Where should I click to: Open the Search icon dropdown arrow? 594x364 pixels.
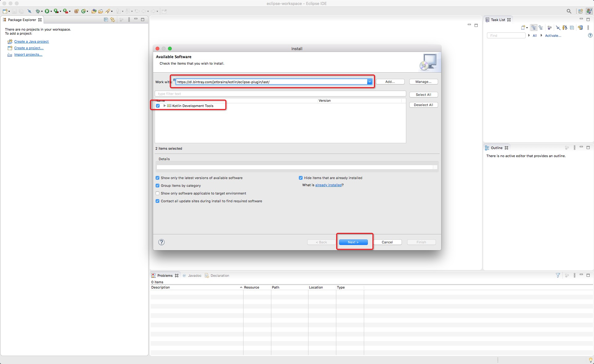pyautogui.click(x=112, y=11)
